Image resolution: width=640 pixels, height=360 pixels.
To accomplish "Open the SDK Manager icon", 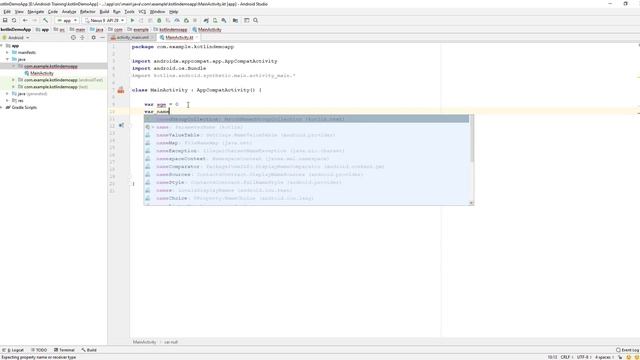I will (224, 20).
